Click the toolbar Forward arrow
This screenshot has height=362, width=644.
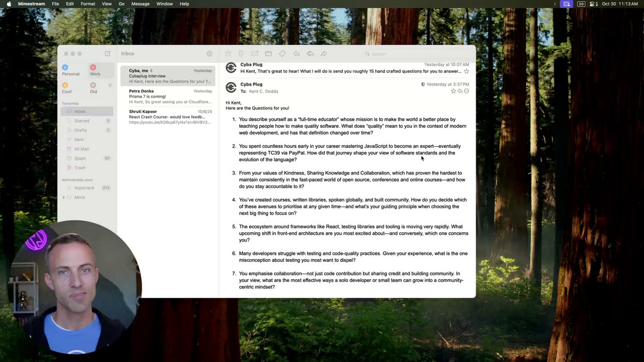[x=324, y=53]
